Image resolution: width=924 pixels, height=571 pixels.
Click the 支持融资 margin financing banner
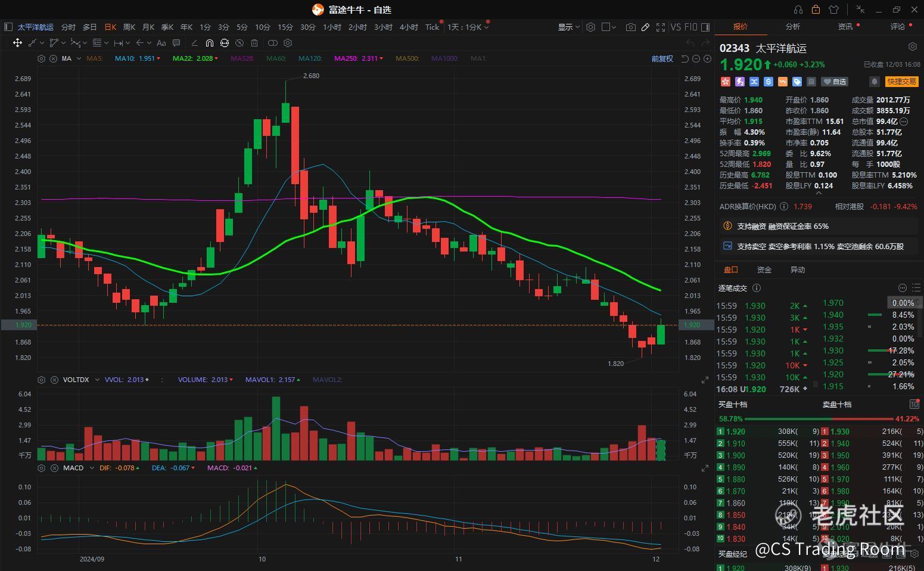tap(819, 226)
